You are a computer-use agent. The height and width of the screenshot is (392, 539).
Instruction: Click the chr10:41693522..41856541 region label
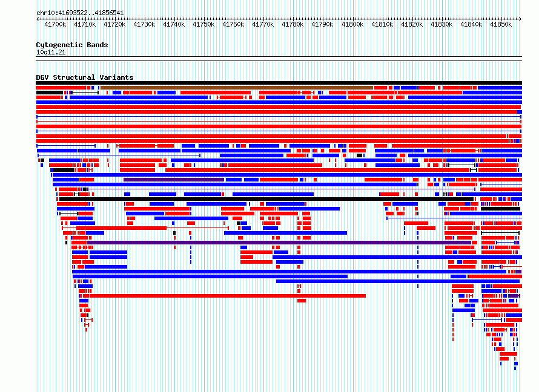pyautogui.click(x=80, y=13)
